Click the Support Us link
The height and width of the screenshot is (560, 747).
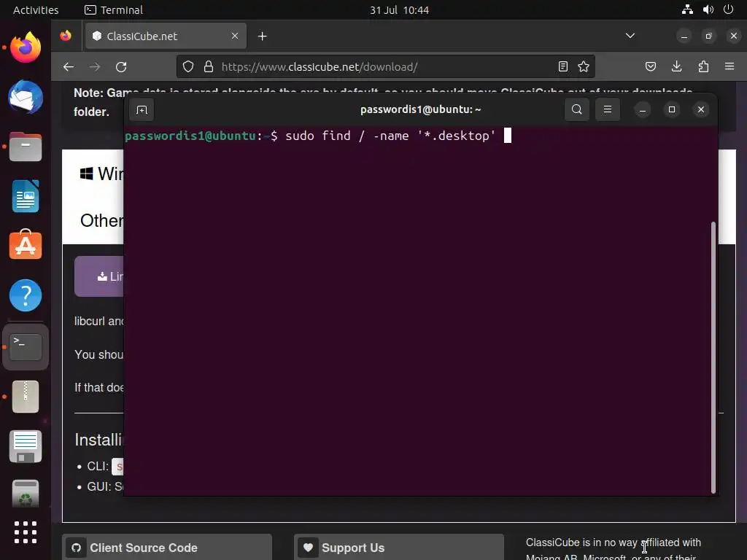coord(399,548)
